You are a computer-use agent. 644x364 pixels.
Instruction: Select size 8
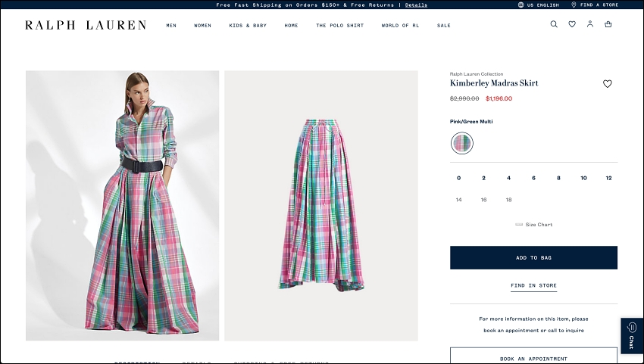point(558,178)
